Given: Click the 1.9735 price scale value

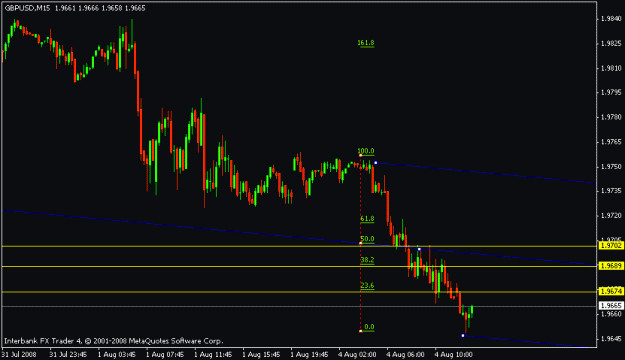Looking at the screenshot, I should (611, 191).
